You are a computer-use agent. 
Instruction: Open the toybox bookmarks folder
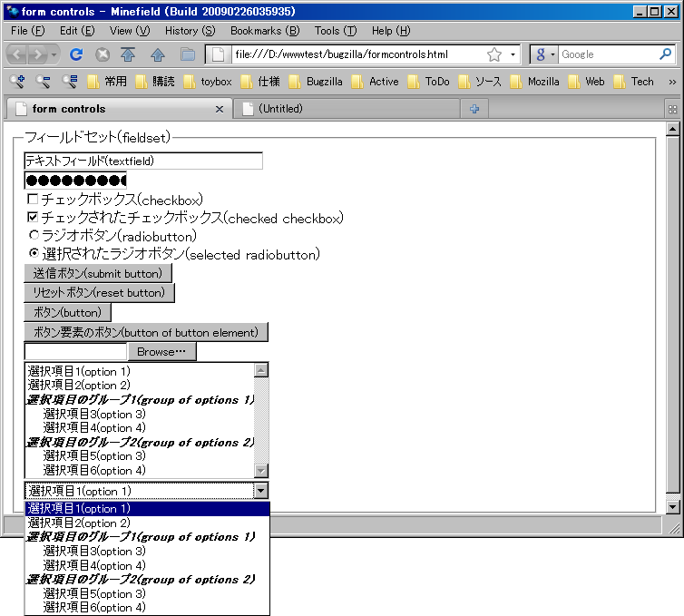click(x=208, y=81)
